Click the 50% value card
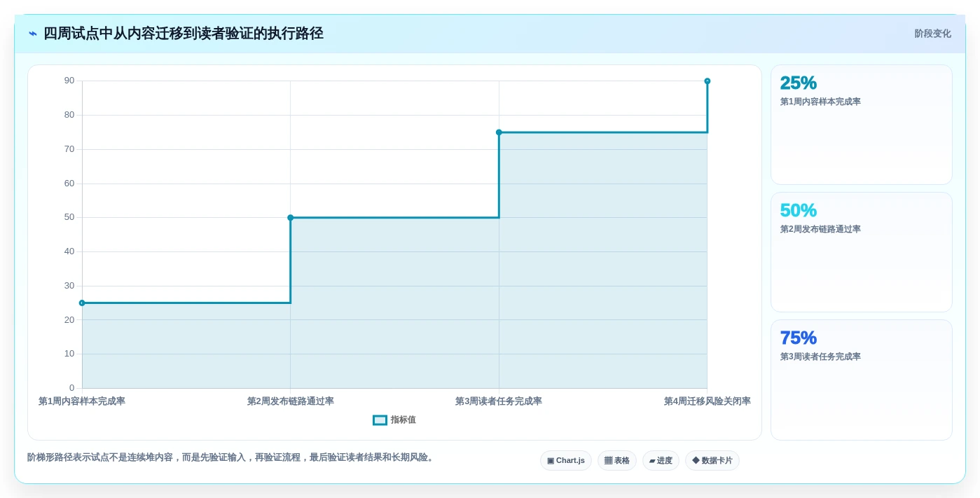980x498 pixels. 862,252
